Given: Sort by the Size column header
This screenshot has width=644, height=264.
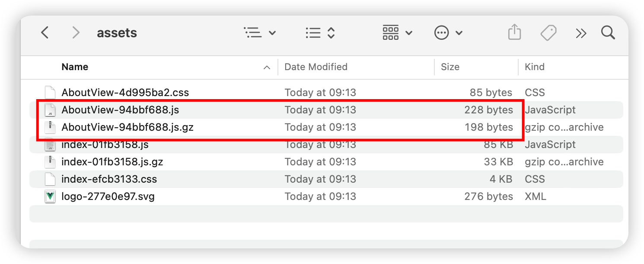Looking at the screenshot, I should point(450,67).
